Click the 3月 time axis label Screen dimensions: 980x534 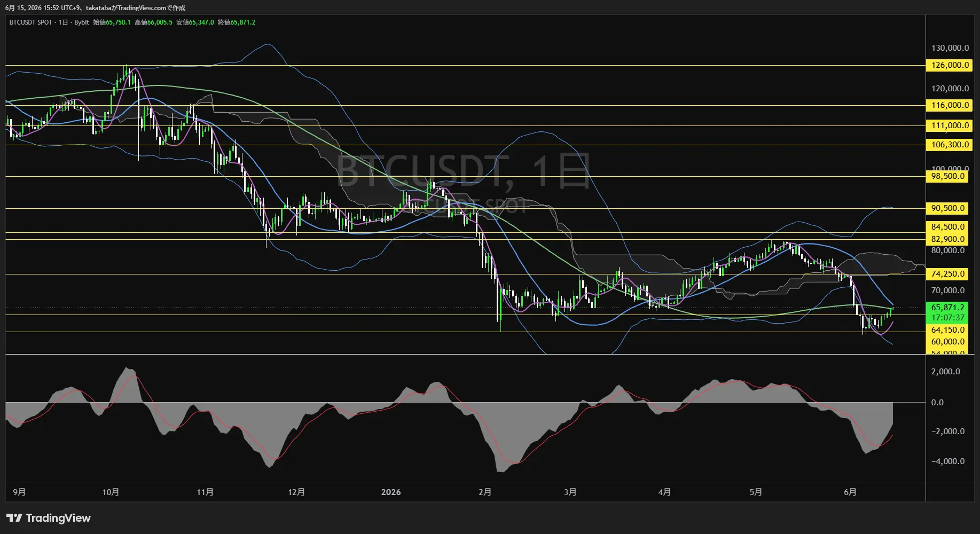click(570, 492)
